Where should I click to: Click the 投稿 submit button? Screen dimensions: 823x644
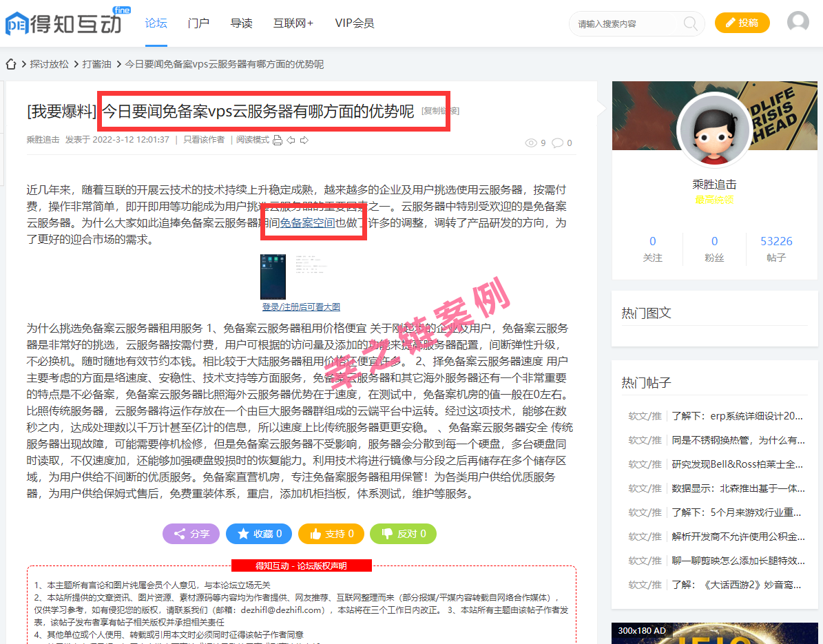(x=742, y=23)
